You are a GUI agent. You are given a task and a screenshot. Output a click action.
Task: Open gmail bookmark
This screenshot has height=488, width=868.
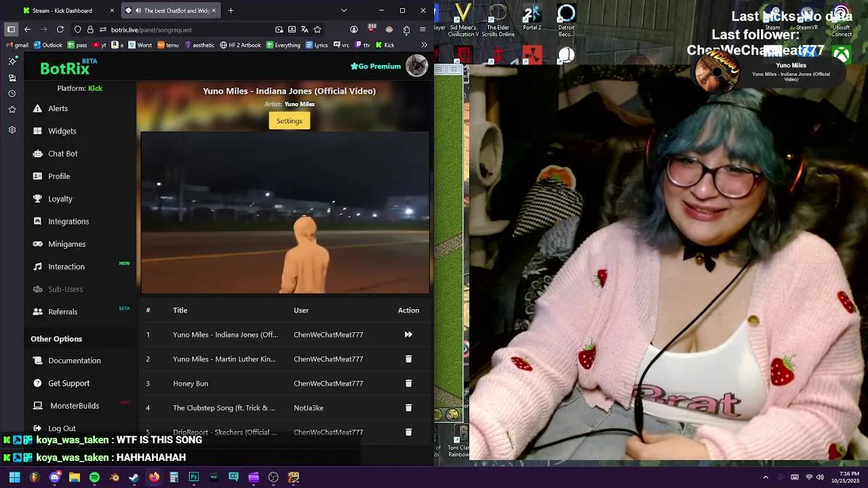click(17, 45)
